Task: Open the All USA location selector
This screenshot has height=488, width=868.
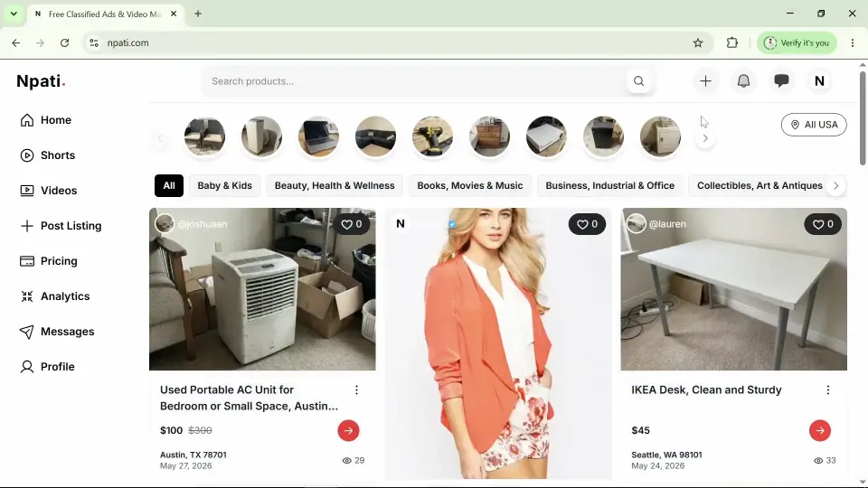Action: tap(814, 125)
